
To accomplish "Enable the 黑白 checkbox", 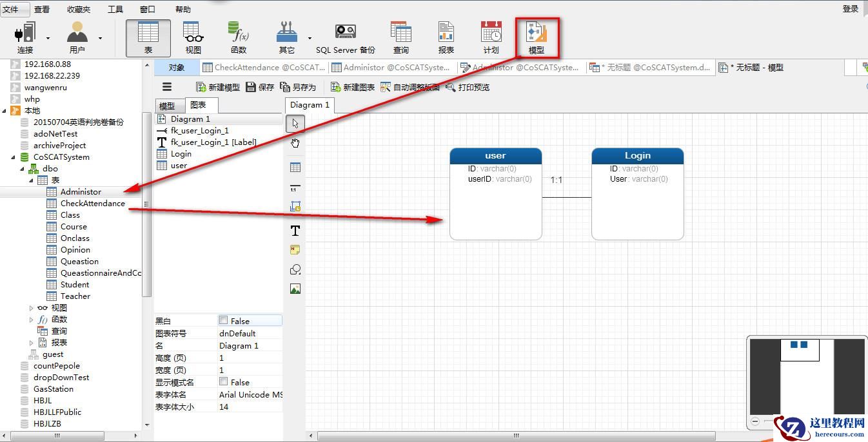I will click(222, 322).
